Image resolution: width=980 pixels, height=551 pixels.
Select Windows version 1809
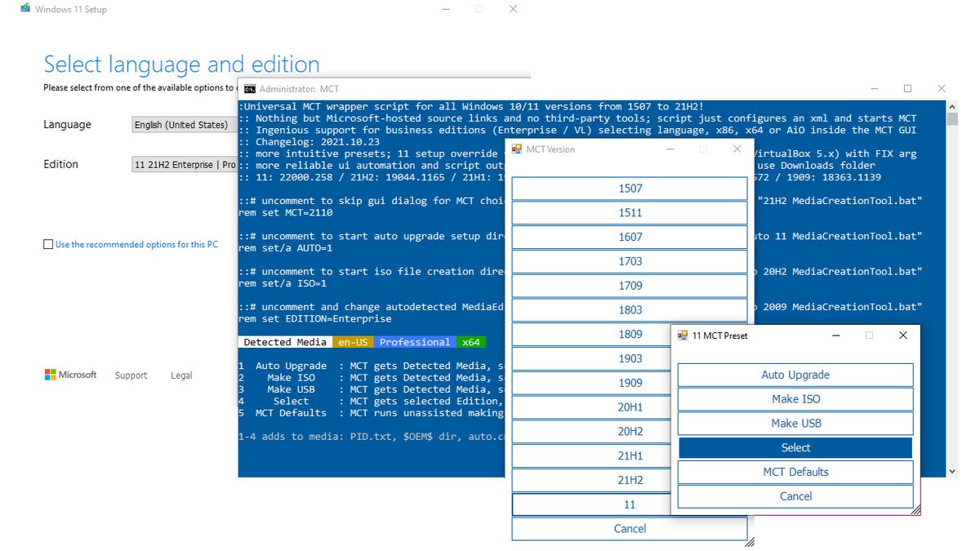pos(629,334)
